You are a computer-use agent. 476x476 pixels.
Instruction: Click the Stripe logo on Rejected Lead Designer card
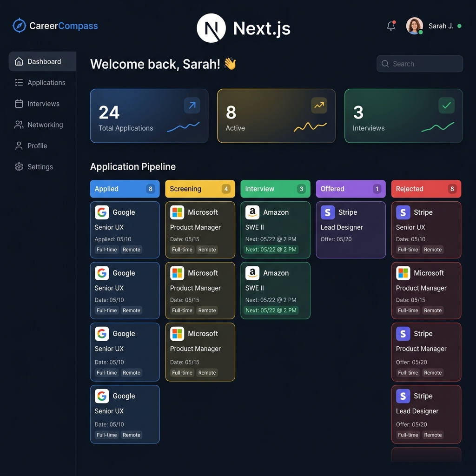[x=403, y=396]
